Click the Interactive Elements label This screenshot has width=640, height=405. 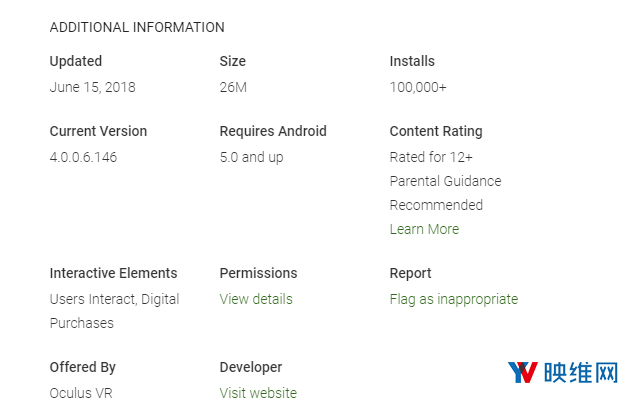click(x=113, y=273)
